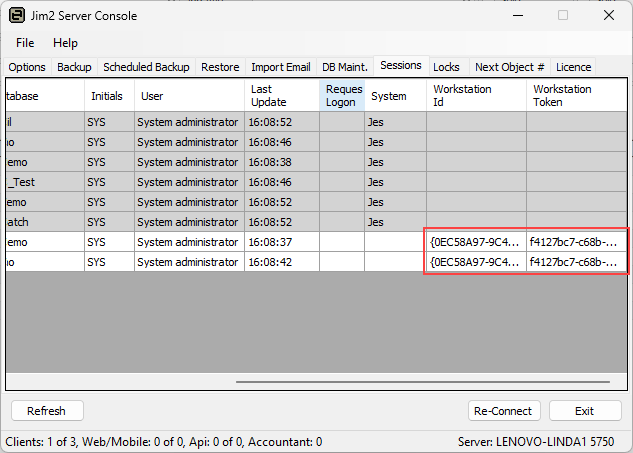633x453 pixels.
Task: Click the horizontal scrollbar thumb of sessions grid
Action: point(423,382)
